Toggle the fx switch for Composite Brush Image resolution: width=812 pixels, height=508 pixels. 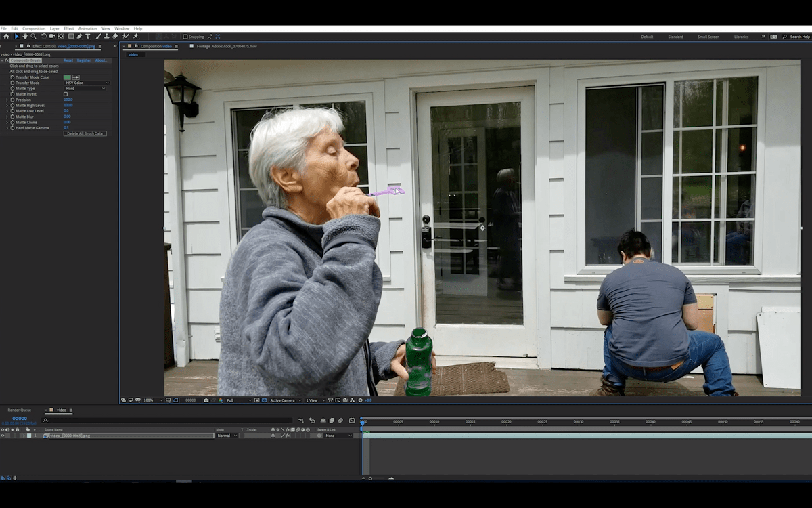pos(7,60)
